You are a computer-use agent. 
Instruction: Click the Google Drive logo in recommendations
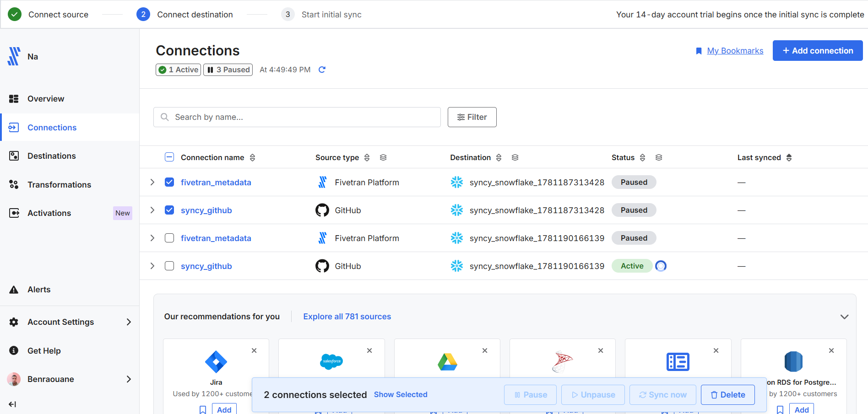pos(447,362)
